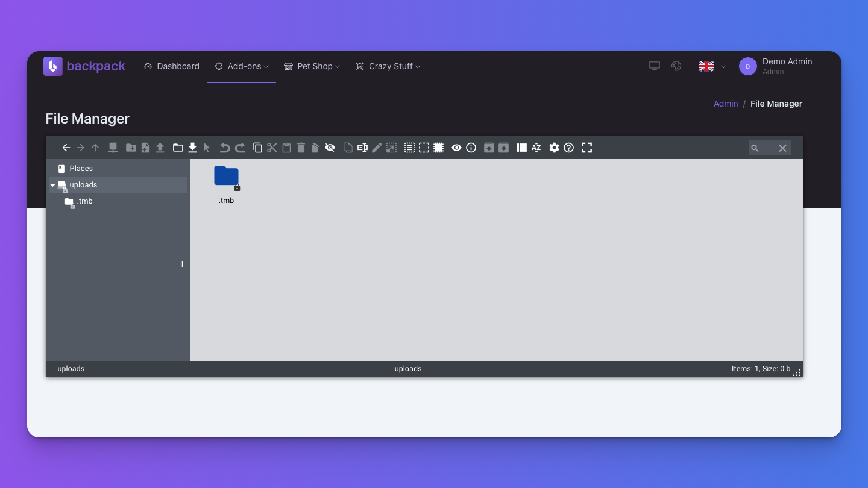The image size is (868, 488).
Task: Toggle list view icon in toolbar
Action: click(521, 148)
